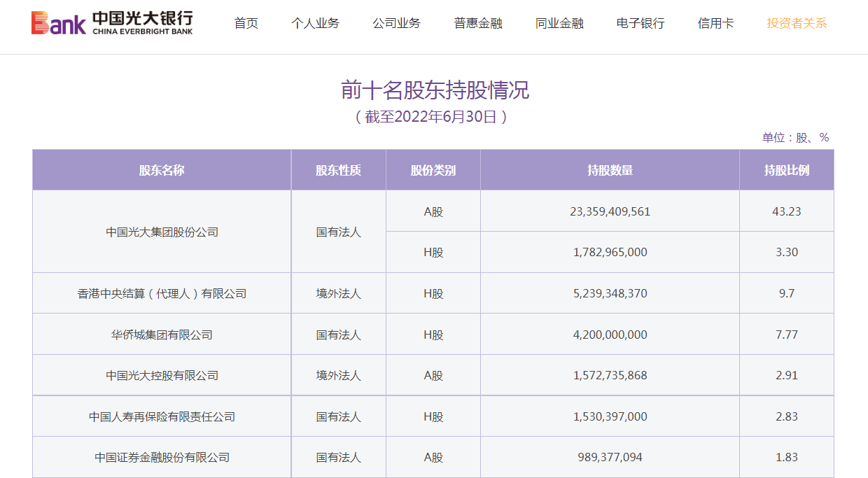The width and height of the screenshot is (868, 478).
Task: Open 同业金融 navigation item
Action: point(559,23)
